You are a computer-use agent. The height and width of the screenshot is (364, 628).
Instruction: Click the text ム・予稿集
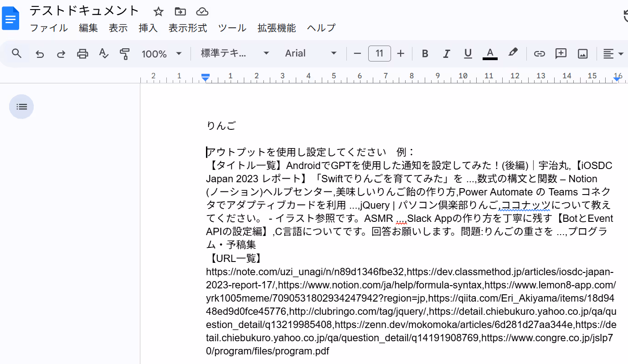[231, 245]
